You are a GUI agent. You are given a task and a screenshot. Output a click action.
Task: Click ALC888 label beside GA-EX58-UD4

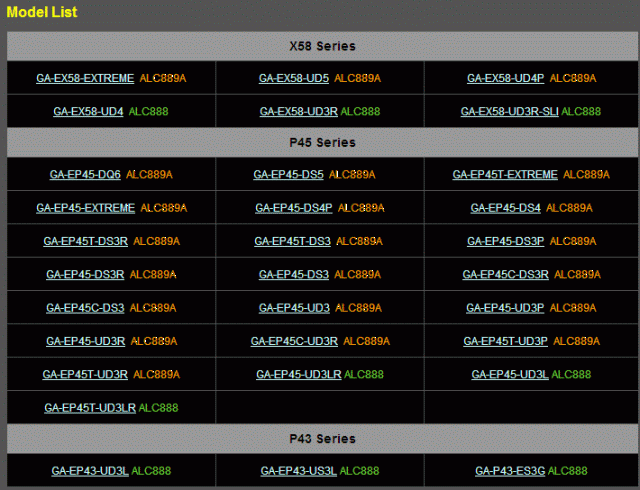pyautogui.click(x=149, y=111)
